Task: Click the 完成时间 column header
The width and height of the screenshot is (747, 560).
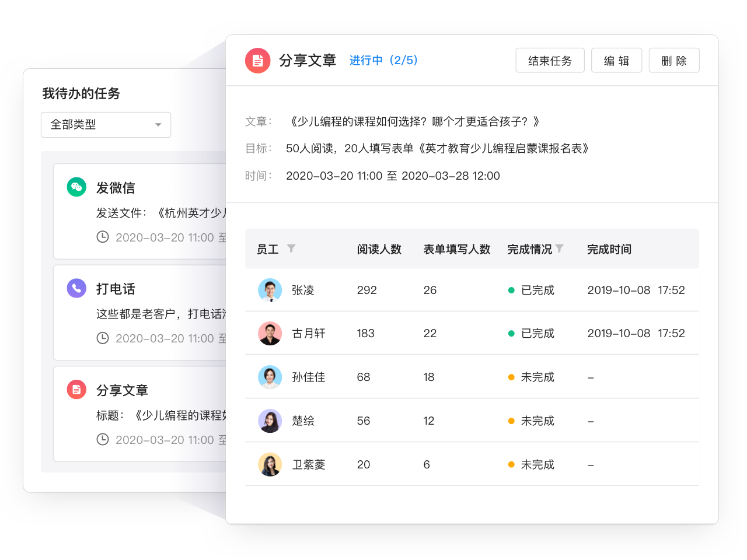Action: click(609, 249)
